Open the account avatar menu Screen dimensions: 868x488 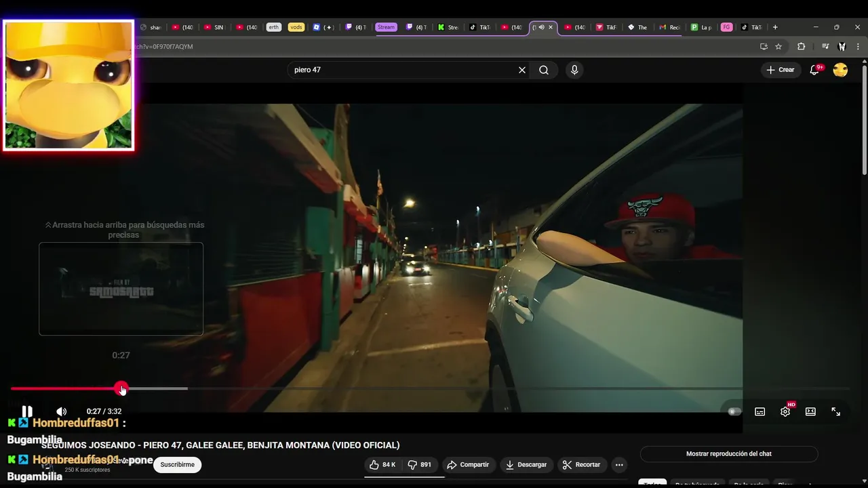840,70
